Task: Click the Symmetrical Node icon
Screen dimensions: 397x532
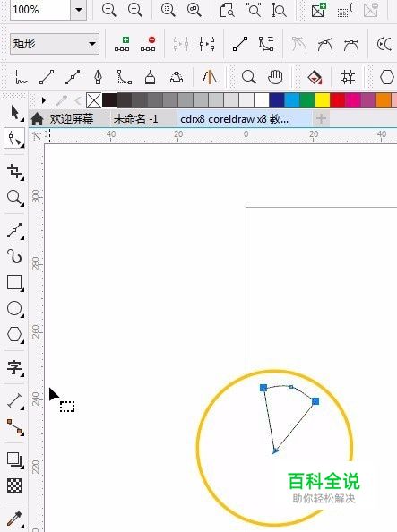Action: coord(350,44)
